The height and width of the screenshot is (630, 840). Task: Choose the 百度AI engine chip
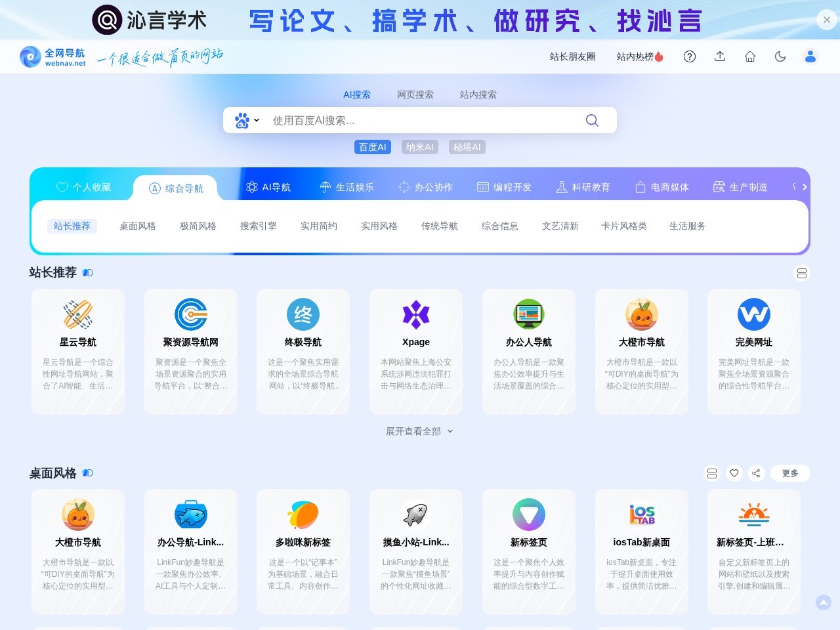[373, 147]
